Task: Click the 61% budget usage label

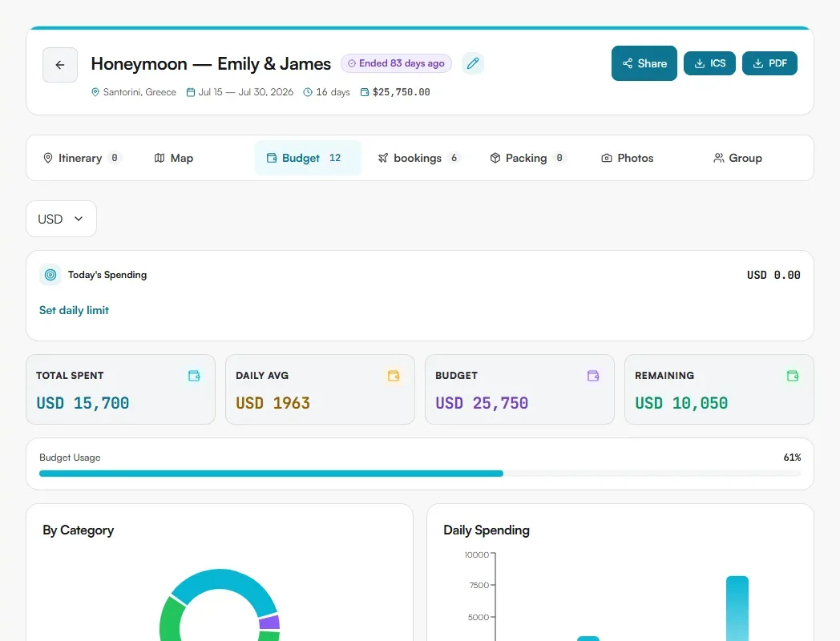Action: (793, 458)
